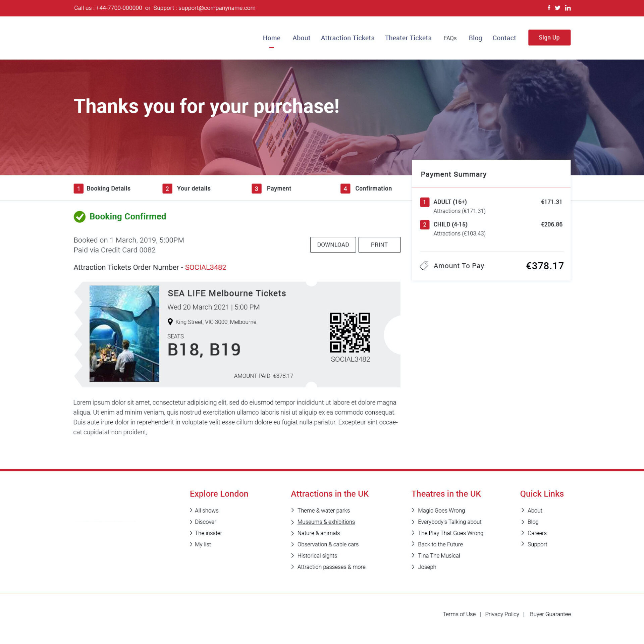Click the red Sign Up button
Viewport: 644px width, 644px height.
(549, 38)
